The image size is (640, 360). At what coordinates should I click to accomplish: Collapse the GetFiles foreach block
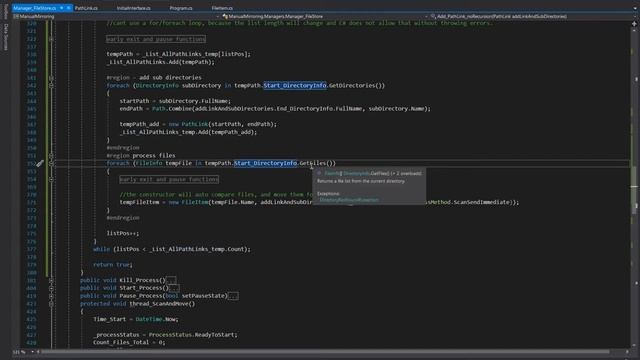pyautogui.click(x=51, y=163)
